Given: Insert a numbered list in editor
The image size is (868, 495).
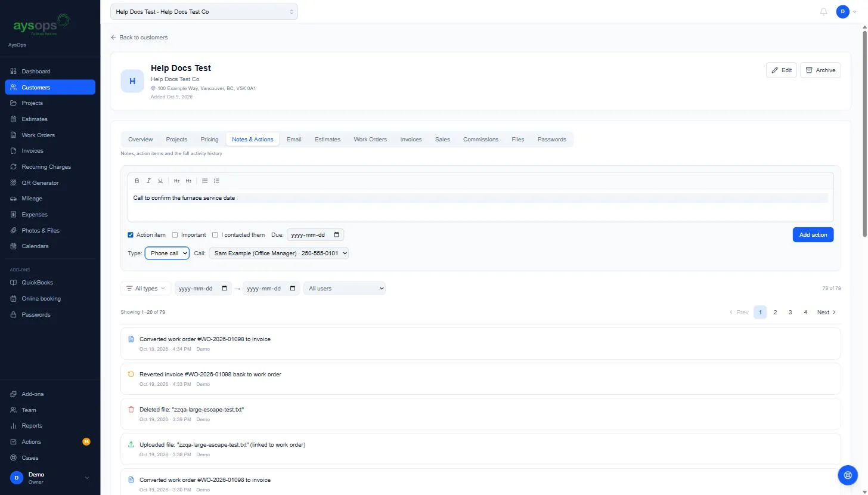Looking at the screenshot, I should 216,181.
